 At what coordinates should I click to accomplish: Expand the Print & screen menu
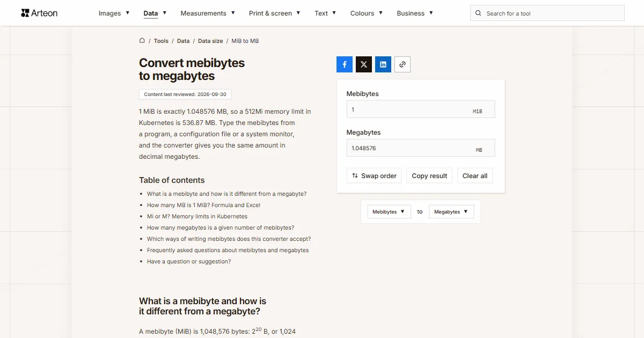tap(275, 13)
